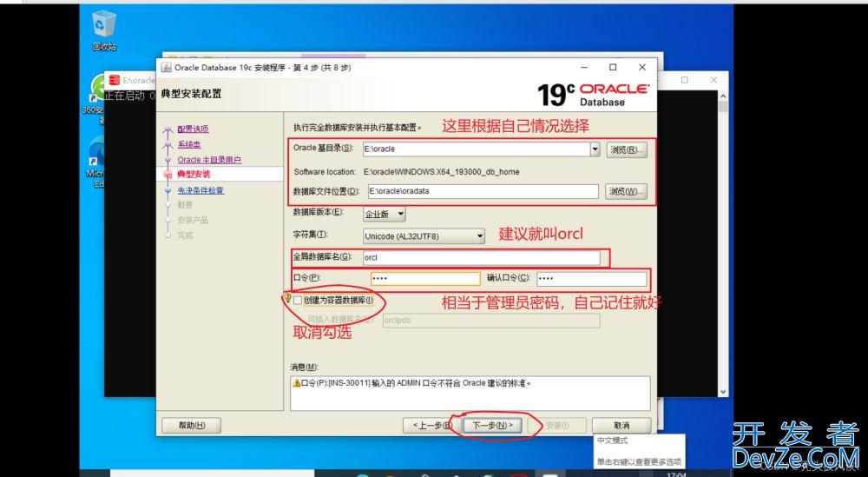
Task: Click the greyed 概要 step
Action: pos(185,205)
